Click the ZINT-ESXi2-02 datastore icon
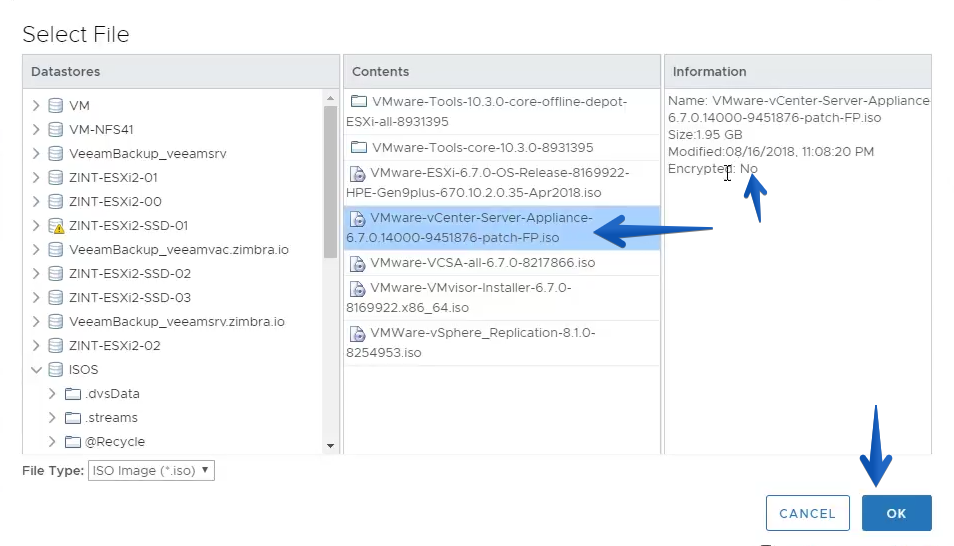Viewport: 954px width, 546px height. click(55, 346)
